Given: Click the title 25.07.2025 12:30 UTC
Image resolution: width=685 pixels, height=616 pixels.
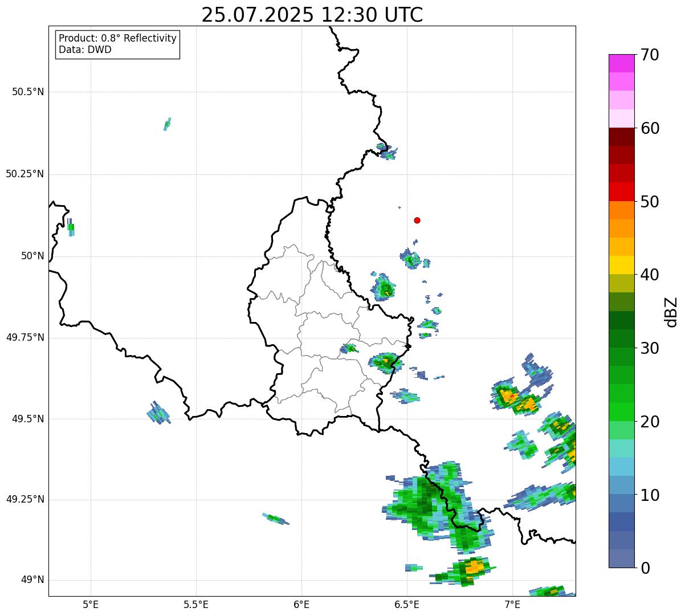Looking at the screenshot, I should [x=312, y=15].
